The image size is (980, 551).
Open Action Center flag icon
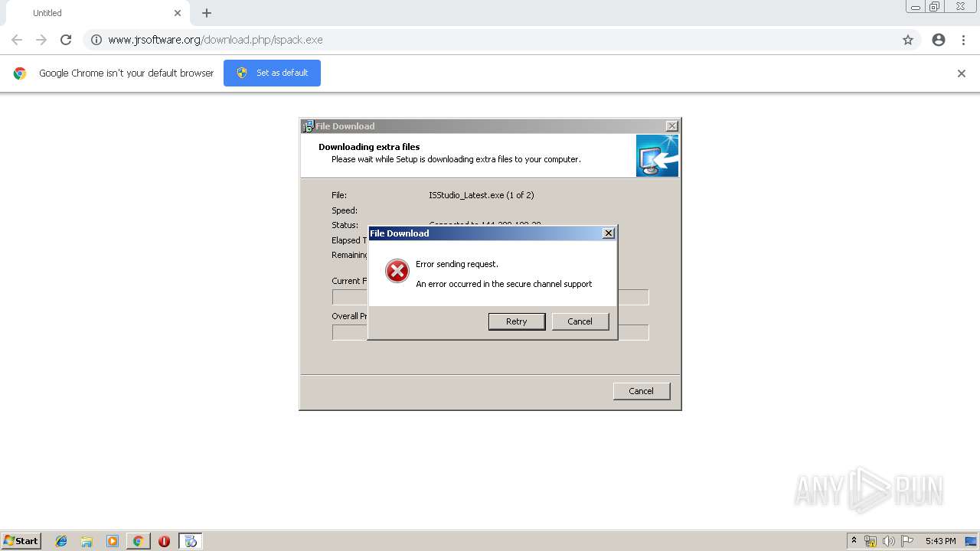[907, 541]
